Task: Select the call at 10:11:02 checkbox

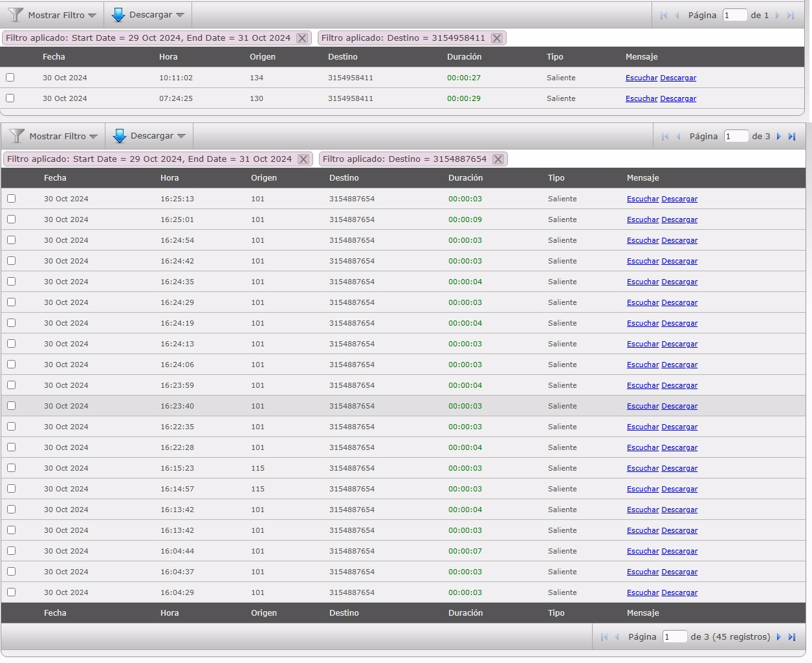Action: [x=10, y=78]
